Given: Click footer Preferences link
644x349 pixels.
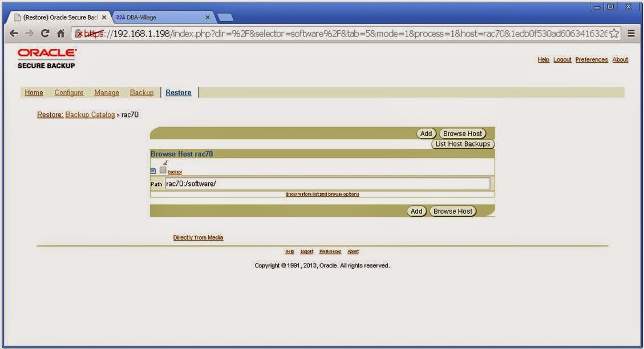Looking at the screenshot, I should 330,251.
